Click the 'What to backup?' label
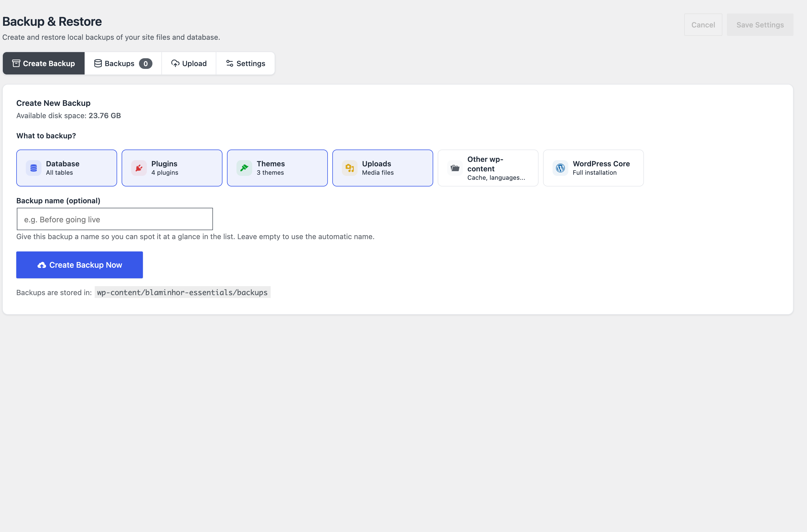The image size is (807, 532). point(46,136)
